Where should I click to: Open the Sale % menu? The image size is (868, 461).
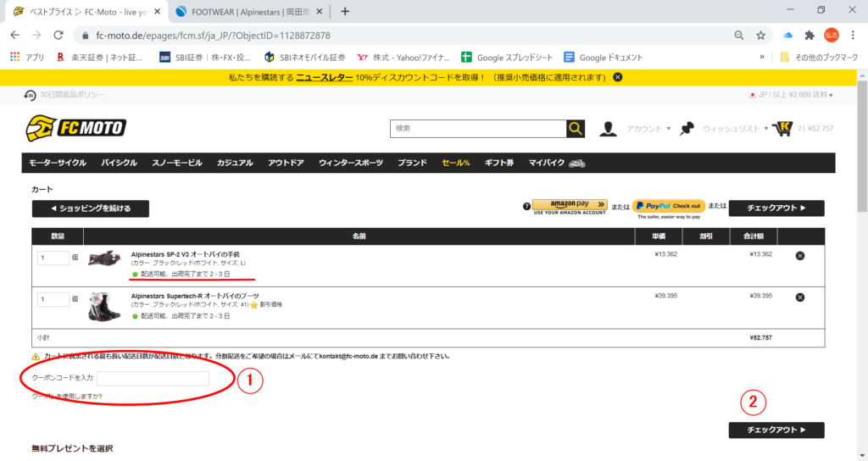pyautogui.click(x=455, y=163)
